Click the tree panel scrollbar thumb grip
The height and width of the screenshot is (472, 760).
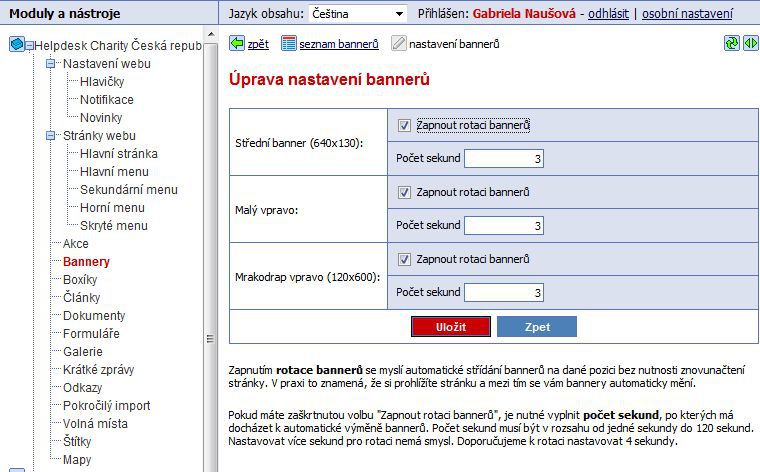[x=210, y=339]
